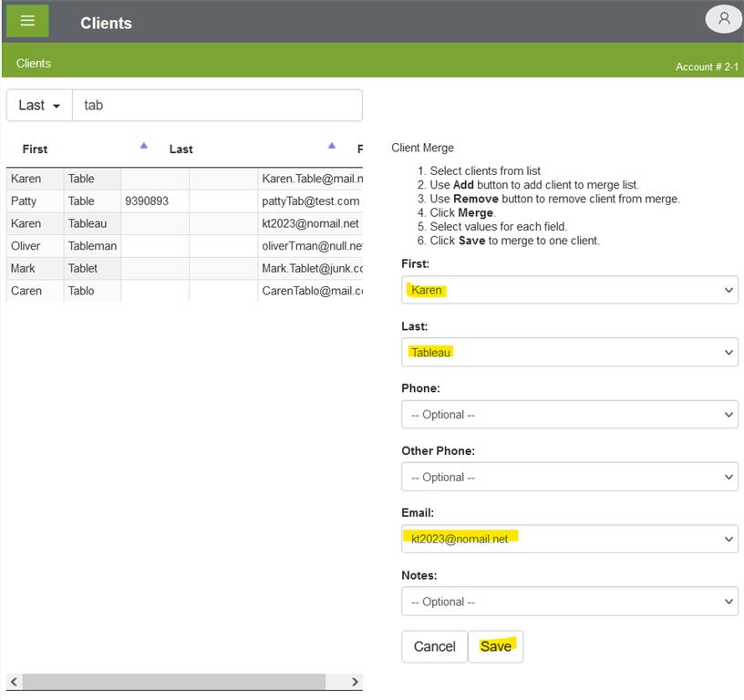Open the user account avatar
This screenshot has width=744, height=700.
[x=723, y=19]
